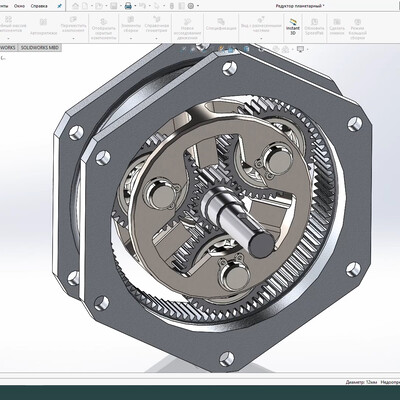Select the Переместить компонент tool
The height and width of the screenshot is (400, 400).
point(73,24)
